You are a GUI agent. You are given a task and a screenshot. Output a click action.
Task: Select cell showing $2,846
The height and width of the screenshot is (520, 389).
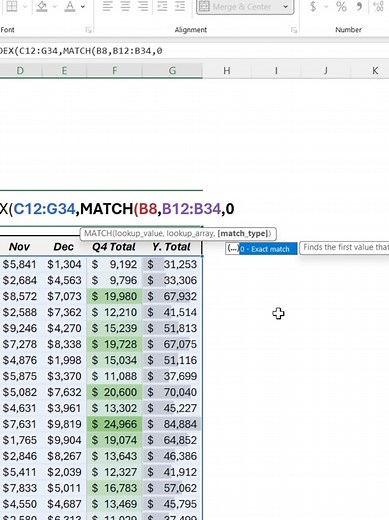point(20,456)
